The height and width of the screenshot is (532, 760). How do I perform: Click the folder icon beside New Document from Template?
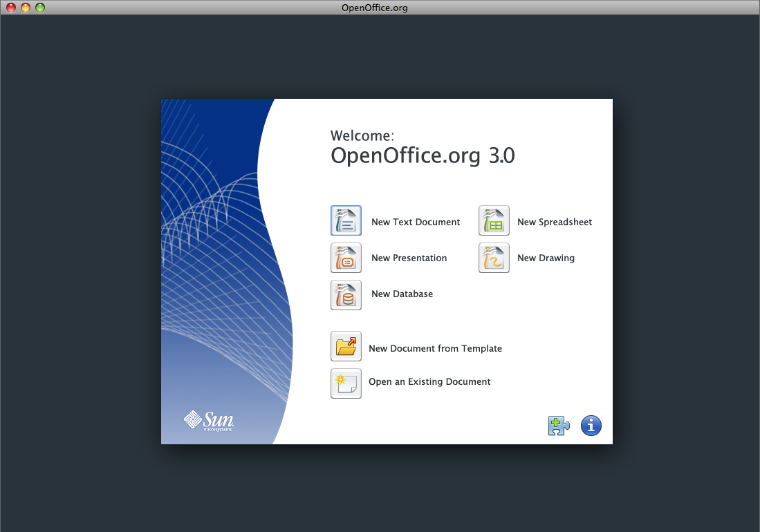(x=346, y=346)
